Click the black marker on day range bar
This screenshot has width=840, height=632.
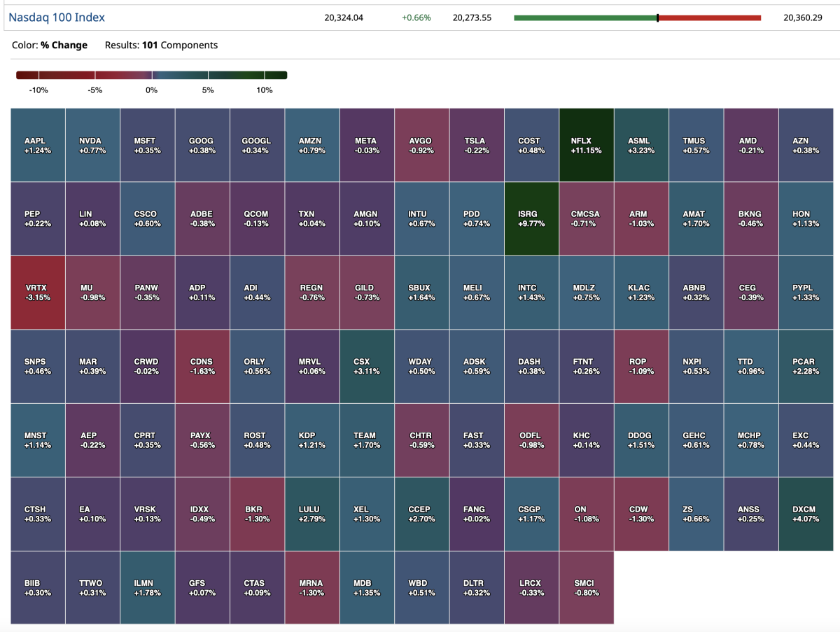(x=657, y=17)
